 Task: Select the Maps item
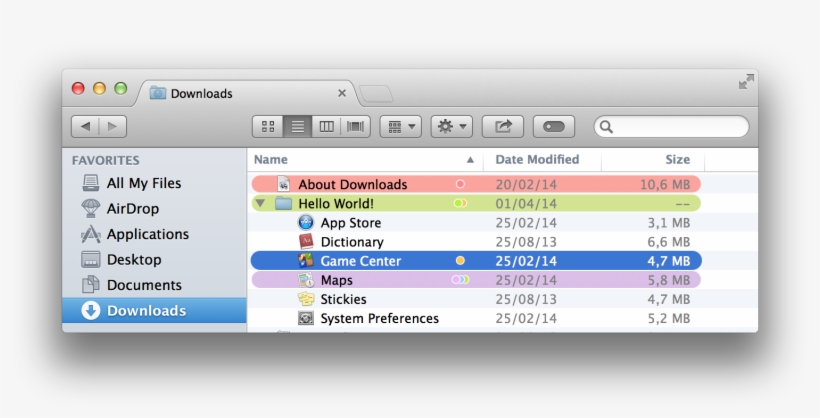click(476, 280)
